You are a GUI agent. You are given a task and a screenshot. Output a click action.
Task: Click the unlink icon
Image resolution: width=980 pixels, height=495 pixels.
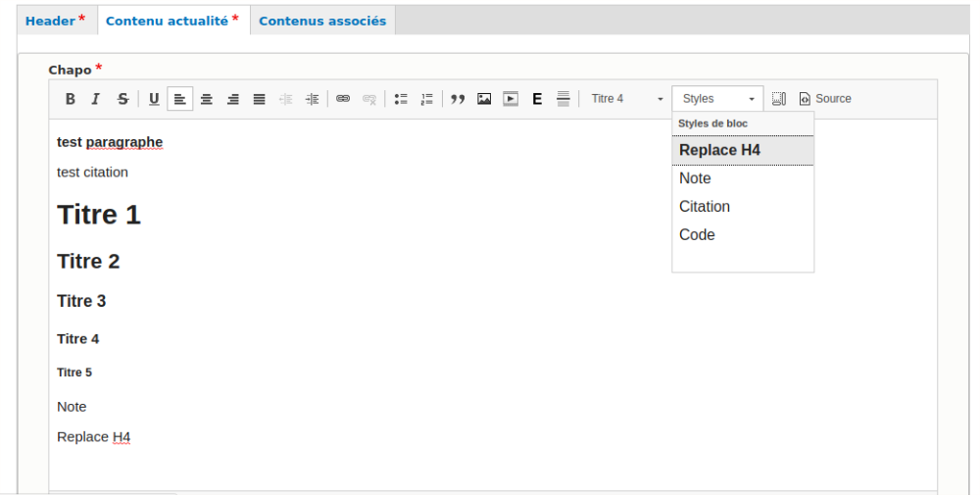369,99
